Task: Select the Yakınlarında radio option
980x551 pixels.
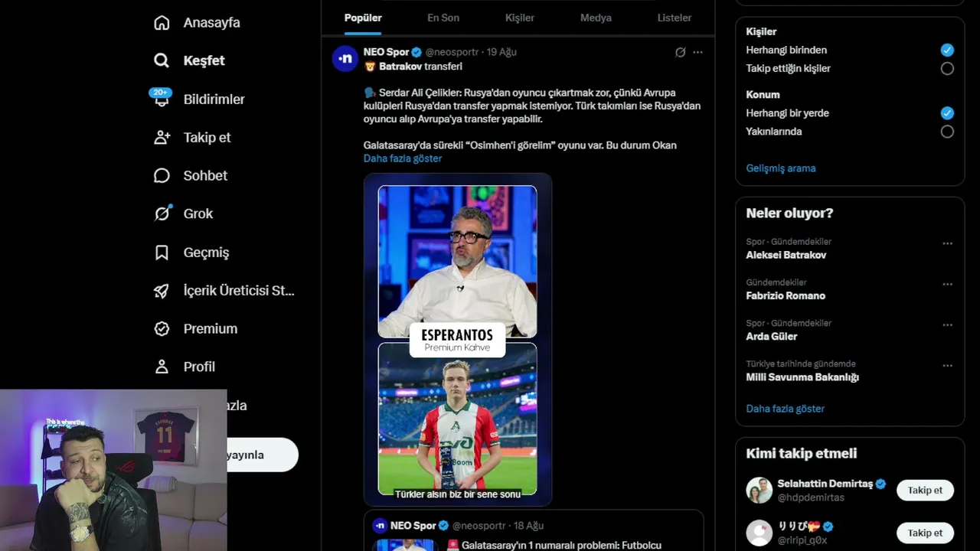Action: click(947, 131)
